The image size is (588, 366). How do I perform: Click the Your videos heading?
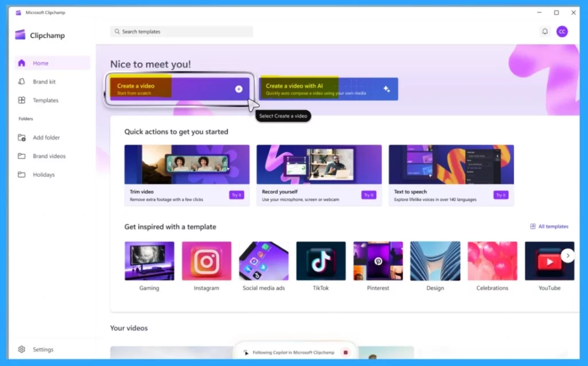[129, 328]
